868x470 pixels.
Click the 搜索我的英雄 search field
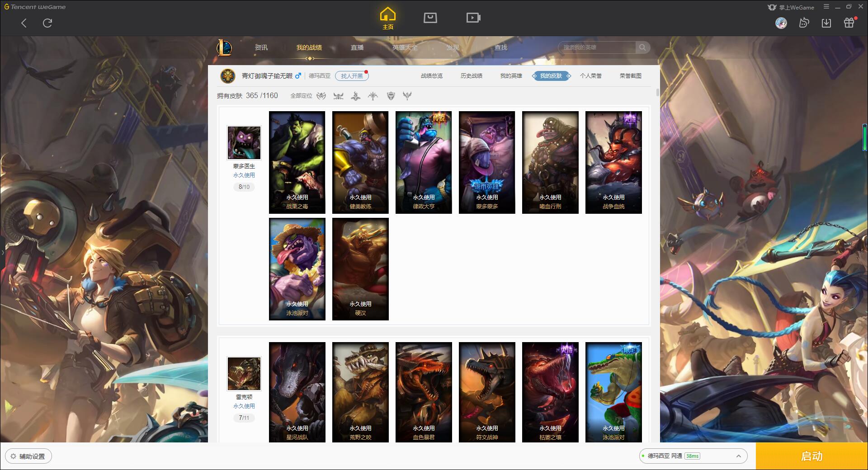[597, 47]
